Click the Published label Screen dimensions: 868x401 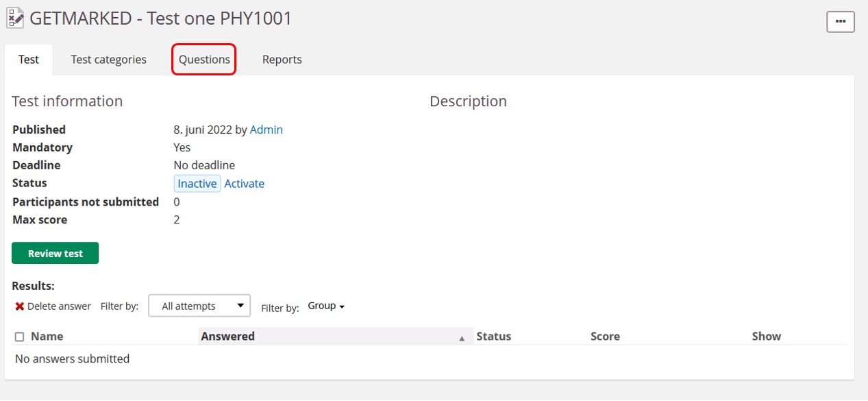(39, 130)
